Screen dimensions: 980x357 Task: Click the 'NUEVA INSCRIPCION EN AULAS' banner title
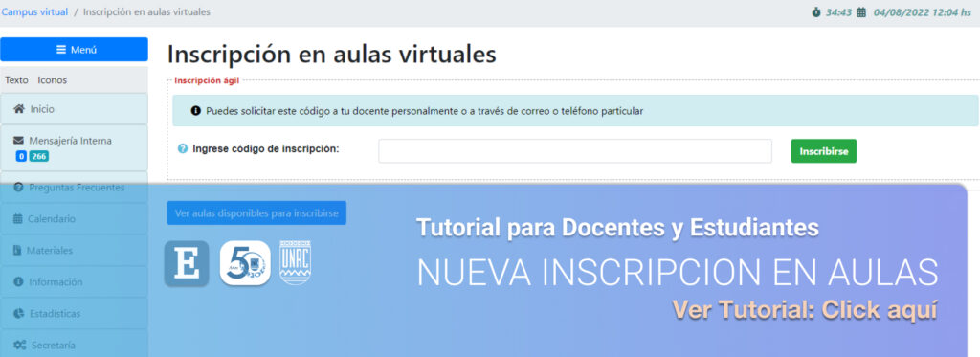coord(678,272)
